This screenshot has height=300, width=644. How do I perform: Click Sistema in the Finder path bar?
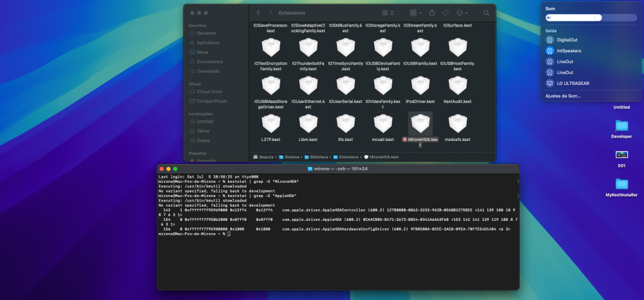point(289,157)
